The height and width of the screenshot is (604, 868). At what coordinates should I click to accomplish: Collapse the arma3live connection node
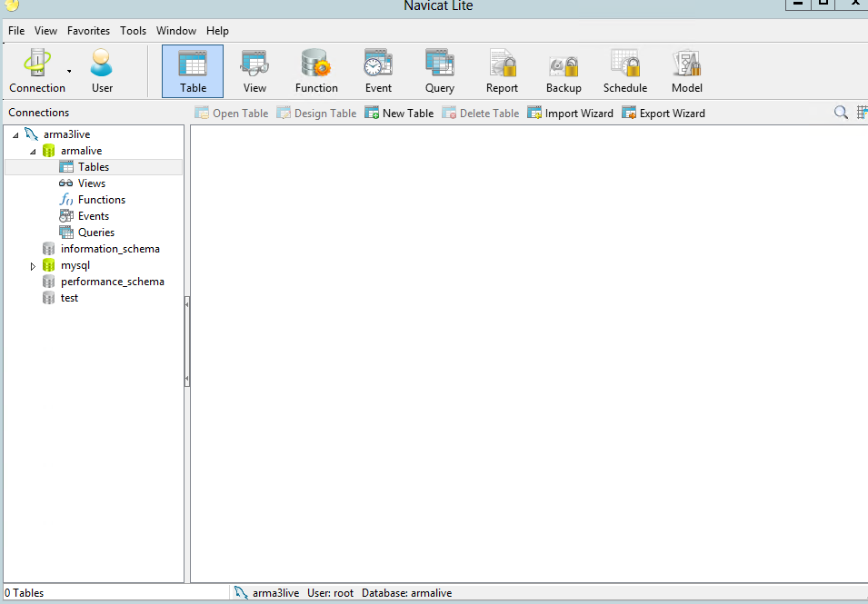pos(15,134)
